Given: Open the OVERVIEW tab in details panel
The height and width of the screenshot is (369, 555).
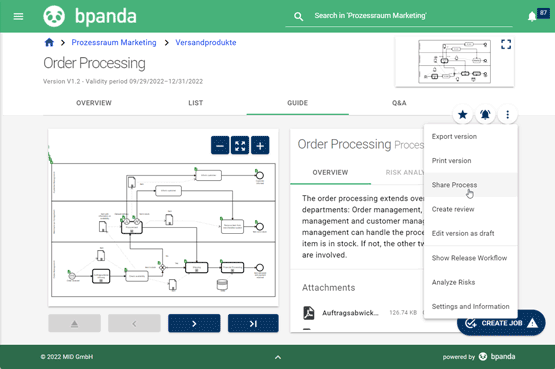Looking at the screenshot, I should [x=330, y=173].
